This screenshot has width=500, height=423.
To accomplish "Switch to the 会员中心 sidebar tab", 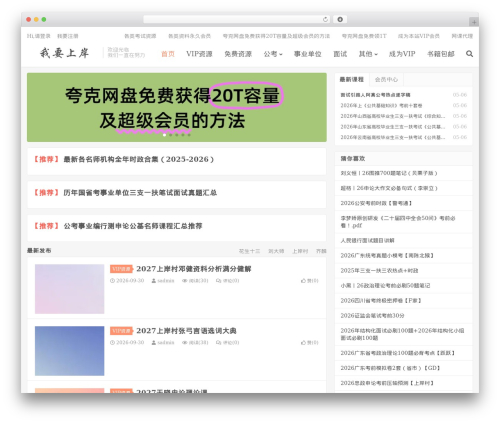I will [x=386, y=79].
